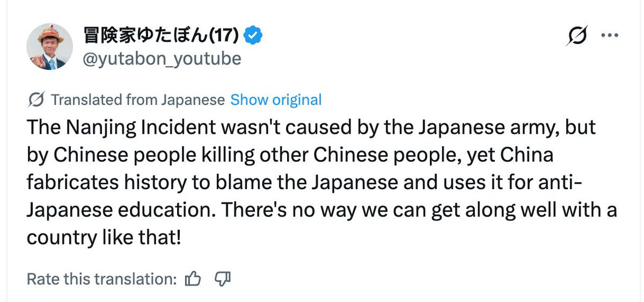Click the line starting 'by Chinese people killing'
This screenshot has height=302, width=644.
click(x=290, y=155)
